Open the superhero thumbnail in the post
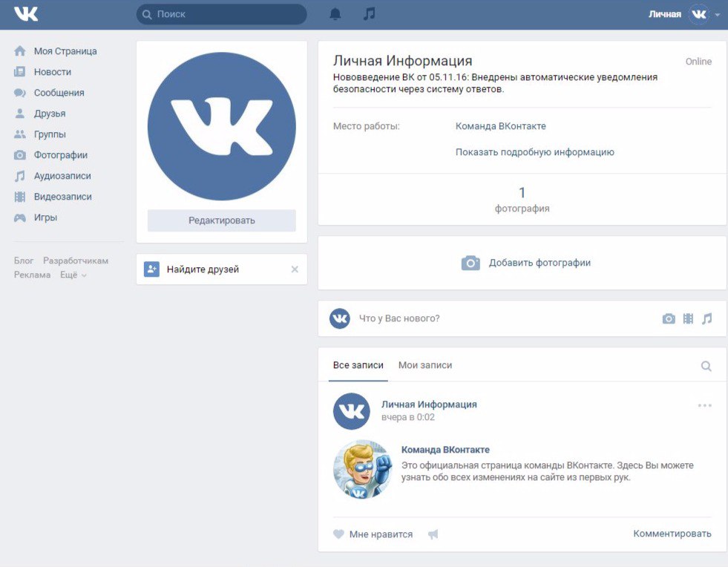This screenshot has width=728, height=567. [363, 470]
